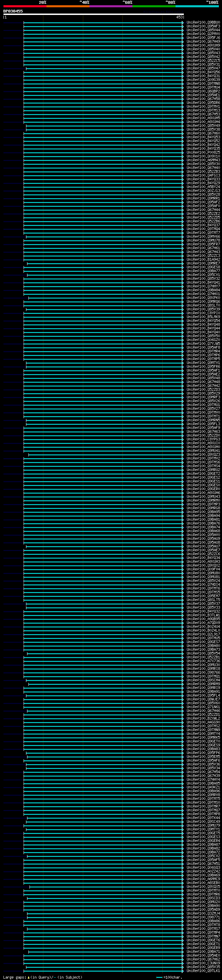Select hit label UniRef100_Q4FGI3
This screenshot has height=980, width=222.
(x=203, y=175)
